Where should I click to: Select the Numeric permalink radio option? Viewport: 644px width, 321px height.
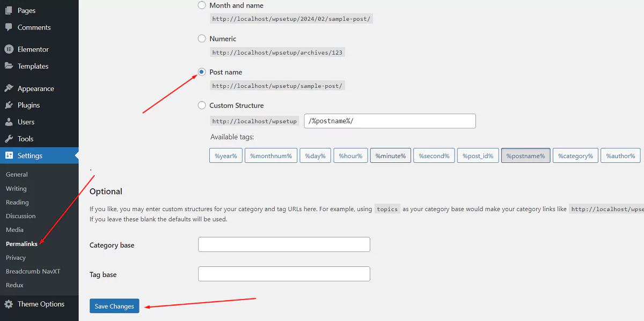pos(202,39)
